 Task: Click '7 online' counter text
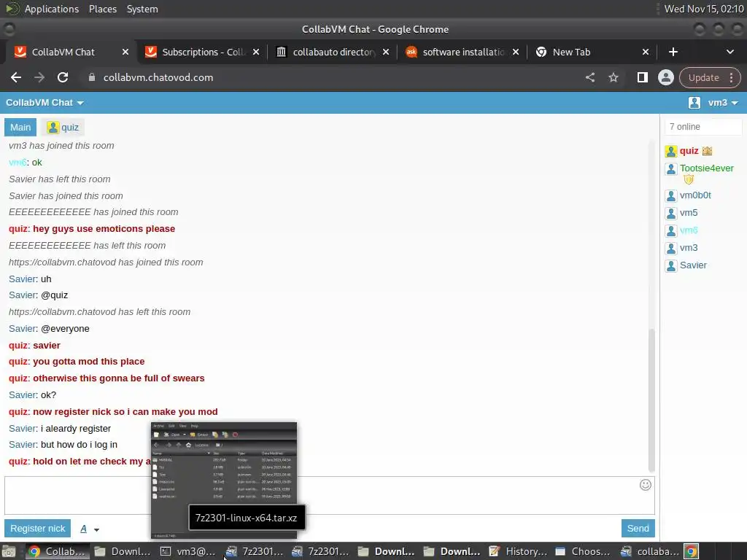click(x=684, y=127)
